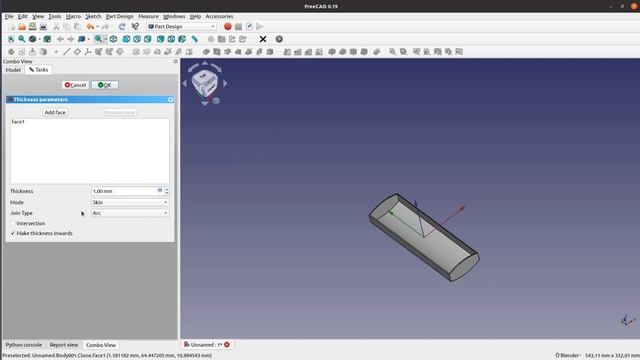Click the Linear pattern icon
Screen dimensions: 640x360
click(298, 52)
